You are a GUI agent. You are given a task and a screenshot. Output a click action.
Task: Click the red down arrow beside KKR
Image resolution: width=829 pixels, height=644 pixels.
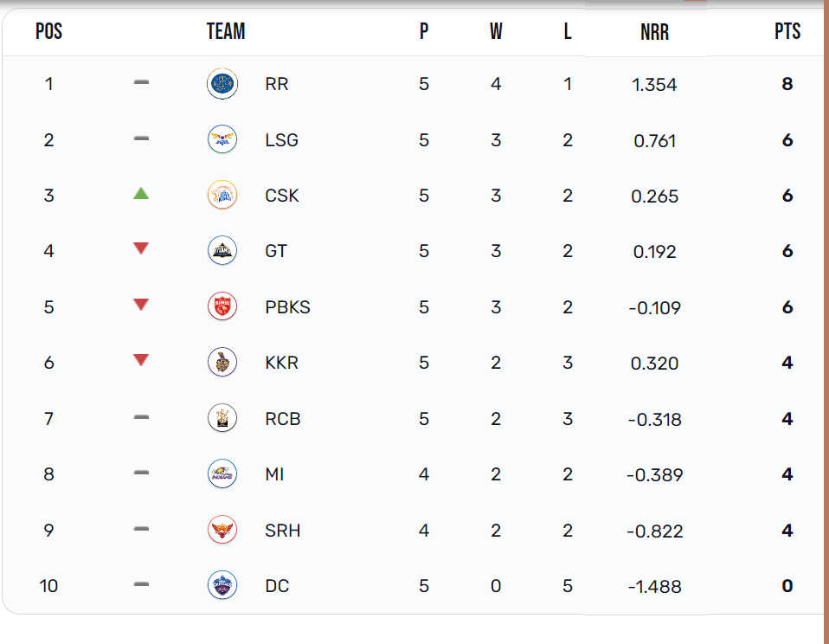141,360
